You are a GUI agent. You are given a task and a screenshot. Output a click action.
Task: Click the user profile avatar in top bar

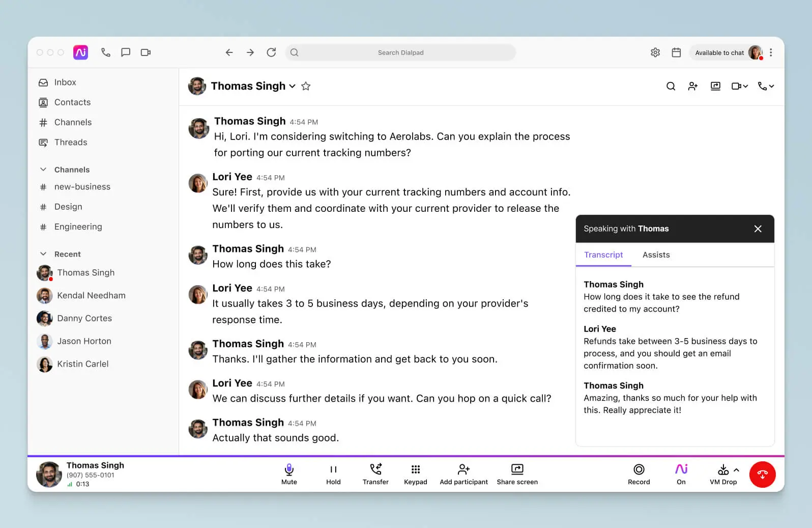pyautogui.click(x=755, y=52)
